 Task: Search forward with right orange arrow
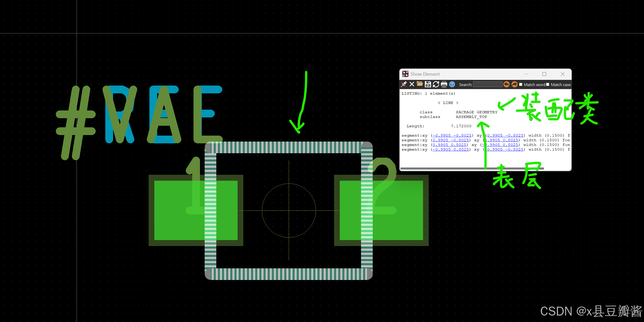[x=514, y=84]
